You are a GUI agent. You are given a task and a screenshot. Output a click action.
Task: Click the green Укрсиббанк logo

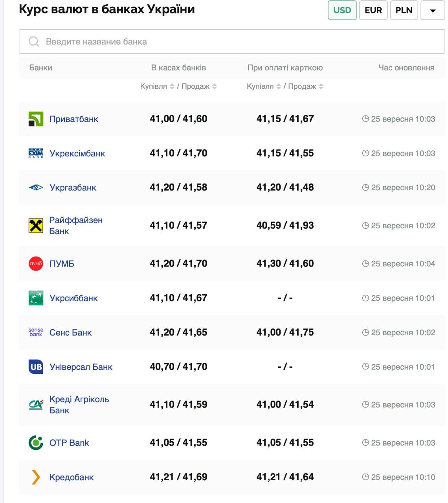point(36,298)
